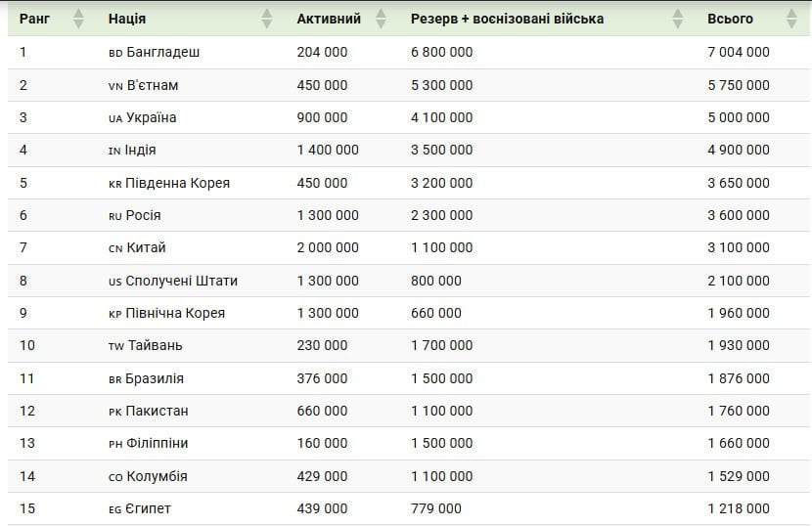The image size is (812, 526).
Task: Select the Резерв + воєнізовані війська header
Action: (507, 19)
